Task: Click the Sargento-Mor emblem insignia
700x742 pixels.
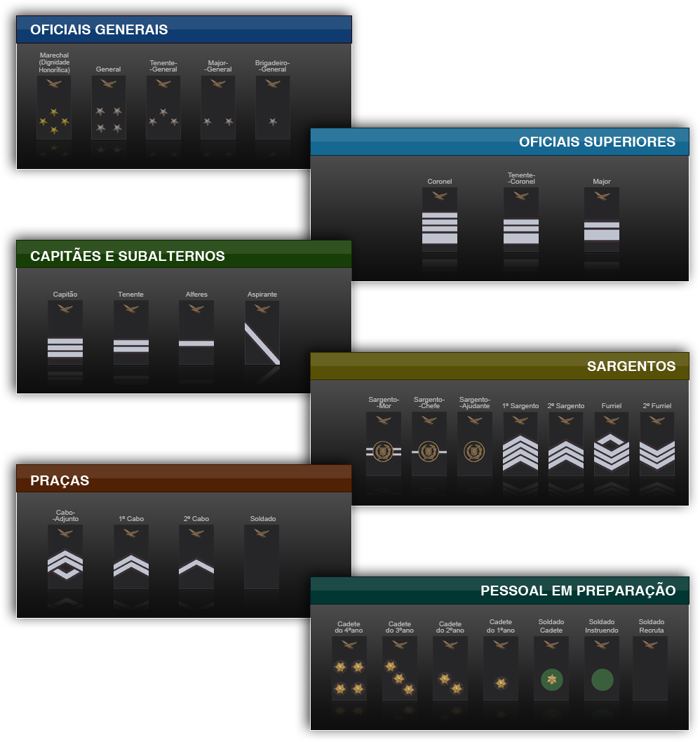Action: [x=384, y=444]
